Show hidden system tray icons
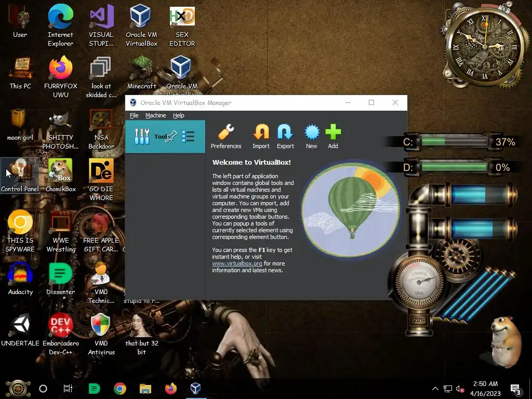The image size is (532, 399). click(435, 389)
